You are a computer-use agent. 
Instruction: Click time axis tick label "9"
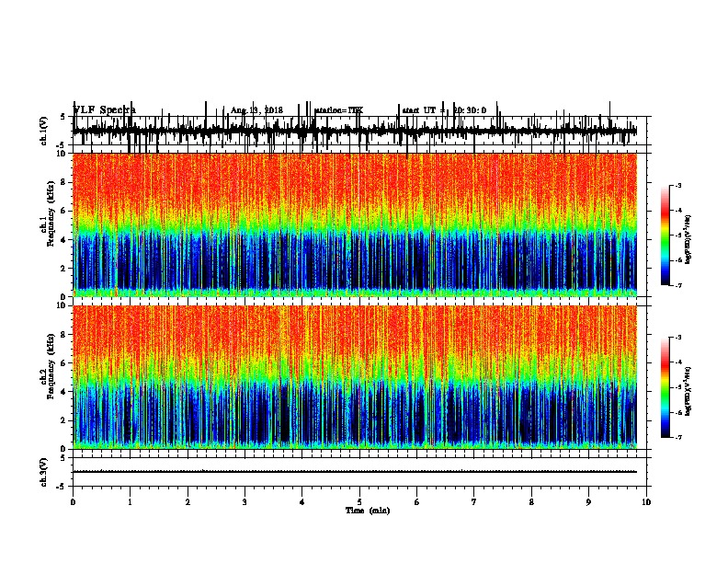pyautogui.click(x=588, y=502)
